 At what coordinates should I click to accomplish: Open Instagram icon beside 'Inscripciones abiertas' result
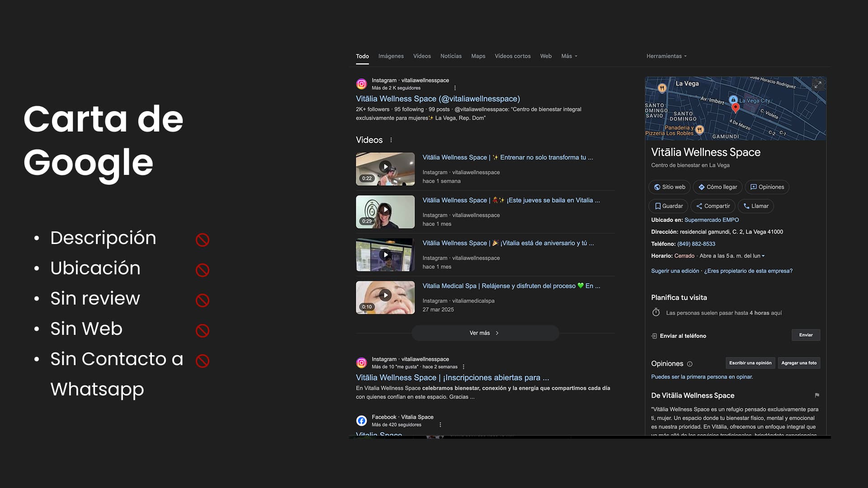click(361, 363)
